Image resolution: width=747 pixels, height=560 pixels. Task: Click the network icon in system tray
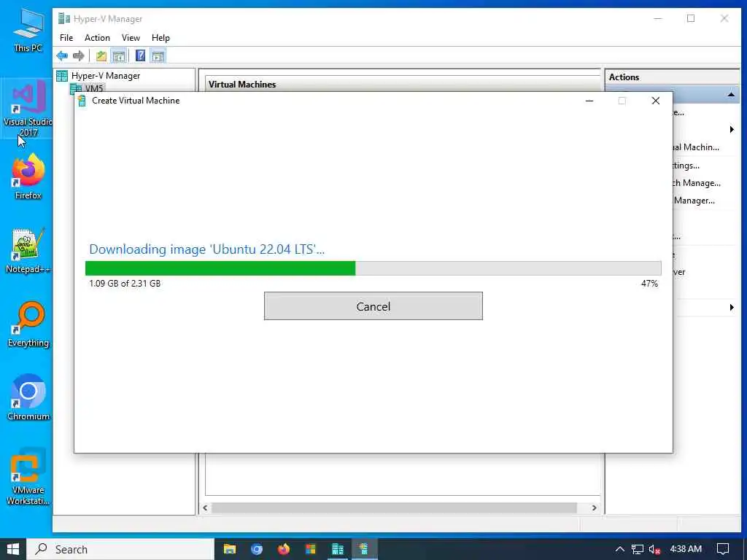(637, 549)
